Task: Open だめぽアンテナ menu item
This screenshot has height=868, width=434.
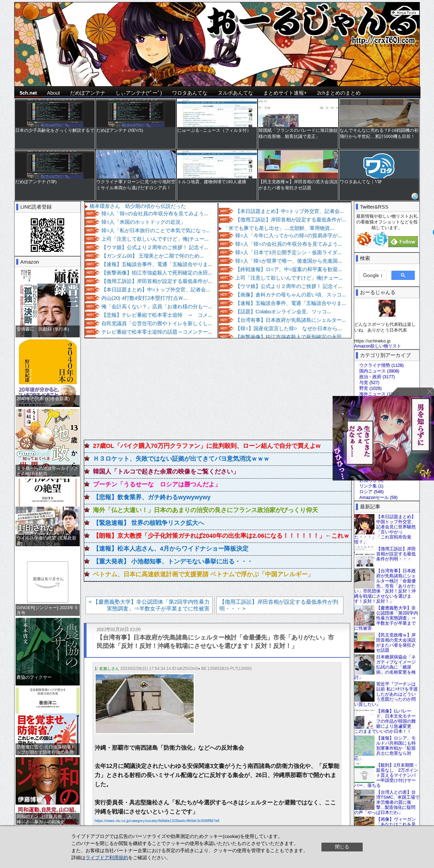Action: [88, 93]
